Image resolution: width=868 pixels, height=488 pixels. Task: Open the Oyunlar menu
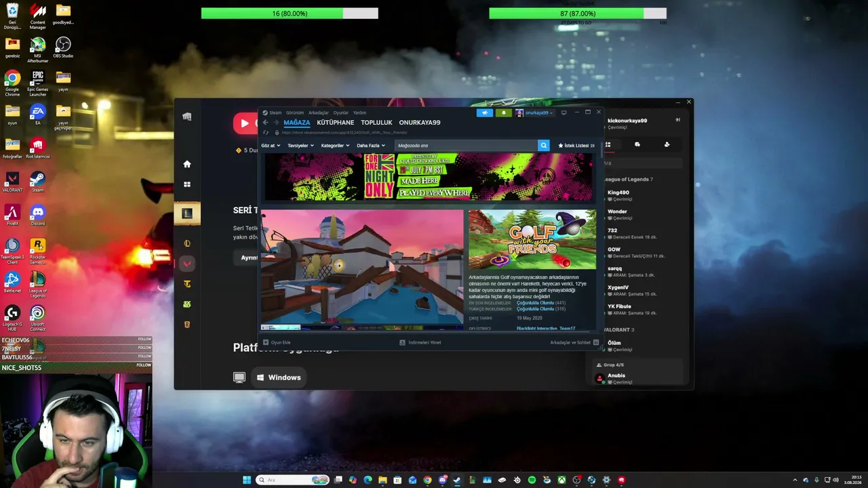340,113
